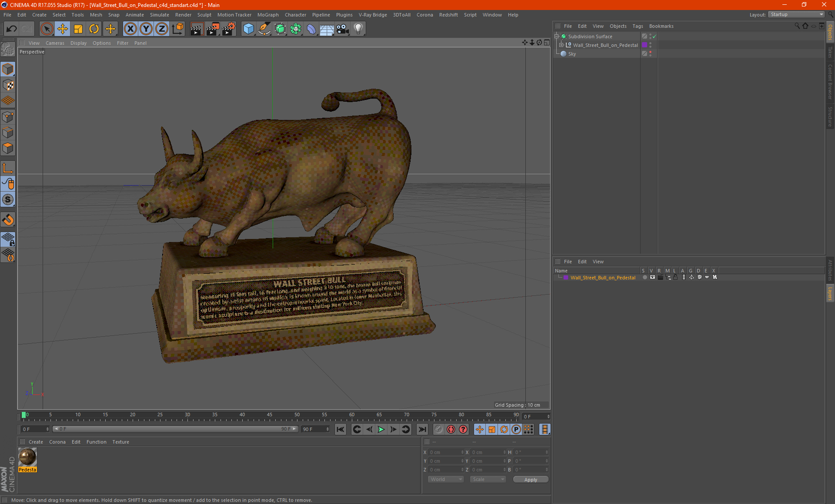Toggle Z axis lock

coord(161,29)
